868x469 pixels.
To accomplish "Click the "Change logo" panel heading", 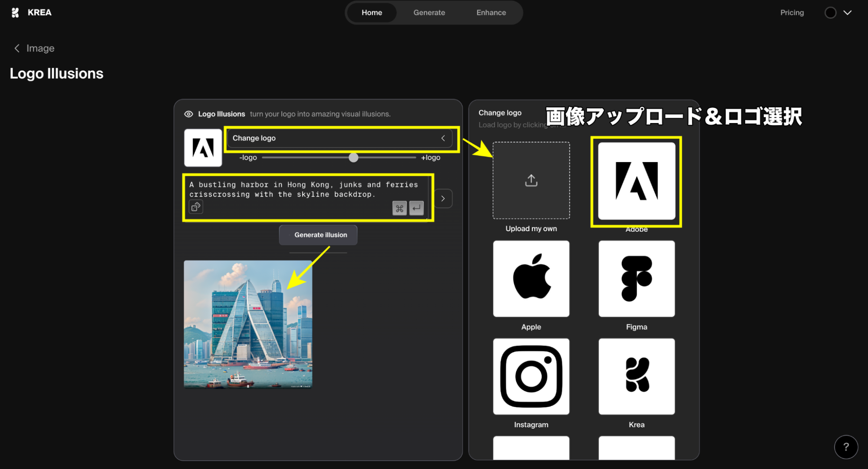I will (x=500, y=113).
